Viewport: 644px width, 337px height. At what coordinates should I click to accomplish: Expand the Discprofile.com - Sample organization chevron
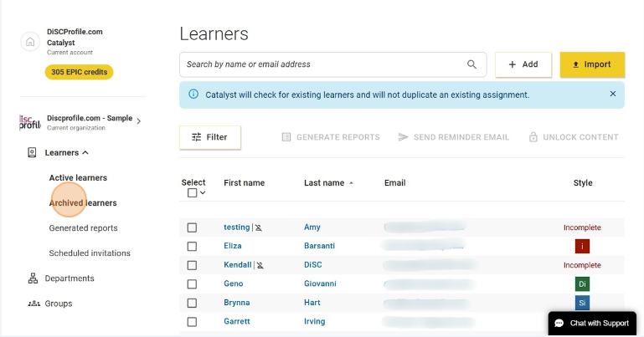[139, 121]
